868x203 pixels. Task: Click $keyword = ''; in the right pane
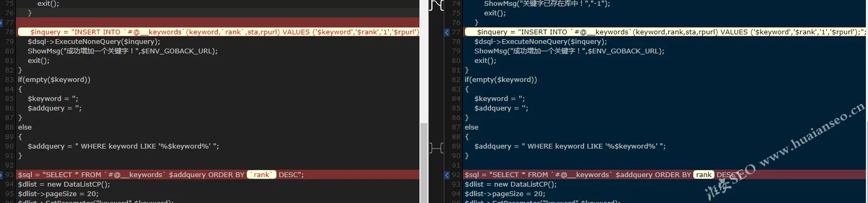[x=500, y=99]
